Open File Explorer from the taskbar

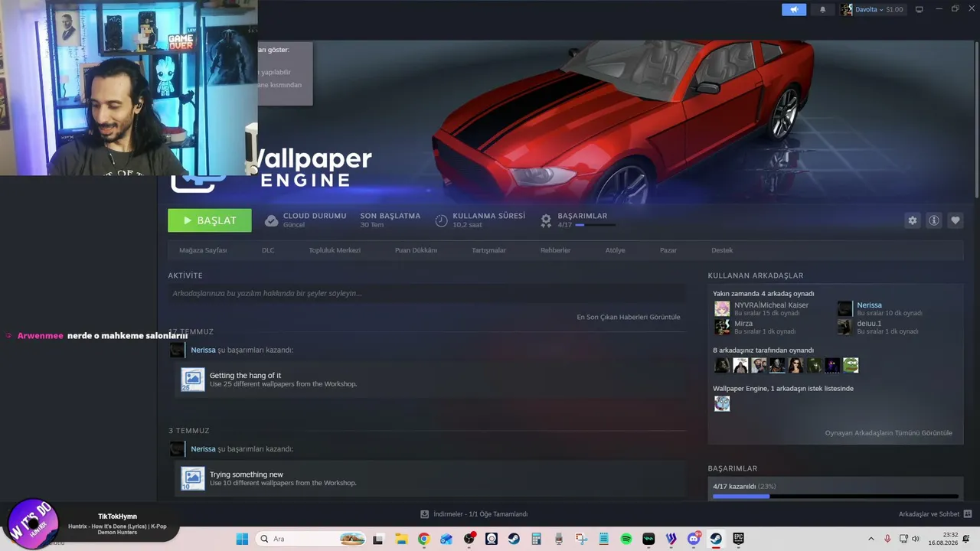[401, 539]
